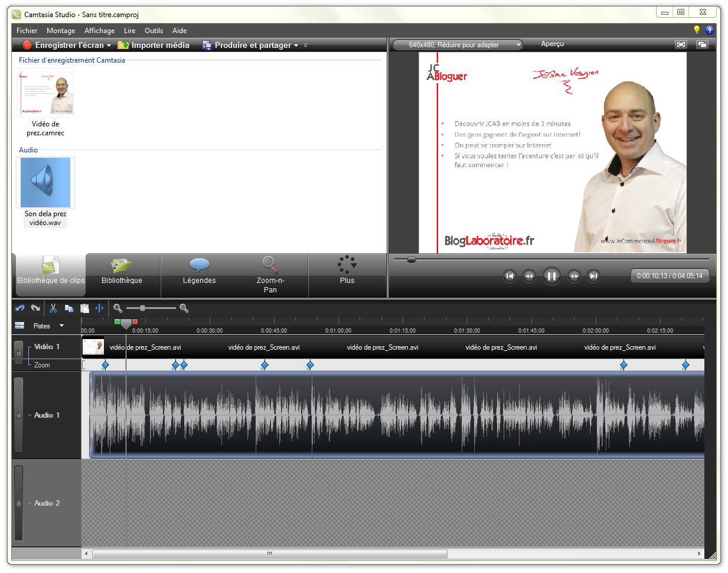Zoom out the timeline with the minus magnifier
This screenshot has height=573, width=728.
[x=118, y=308]
